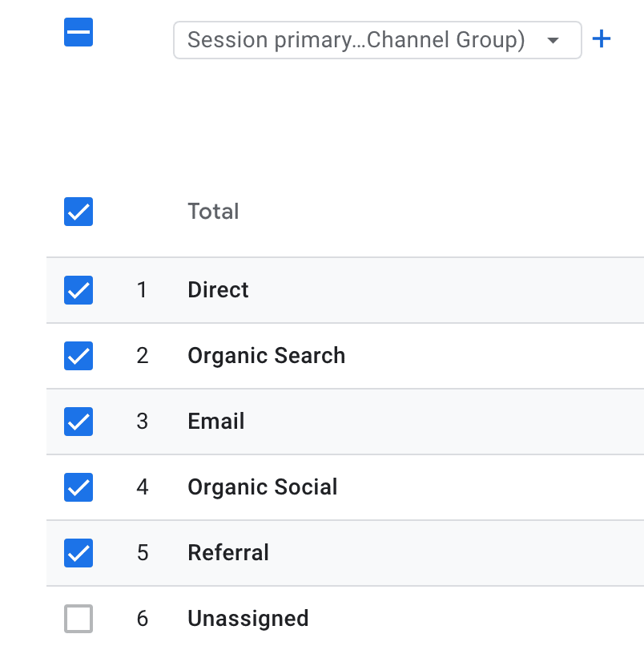Click row number 3 beside Email
The image size is (644, 654).
click(x=143, y=422)
